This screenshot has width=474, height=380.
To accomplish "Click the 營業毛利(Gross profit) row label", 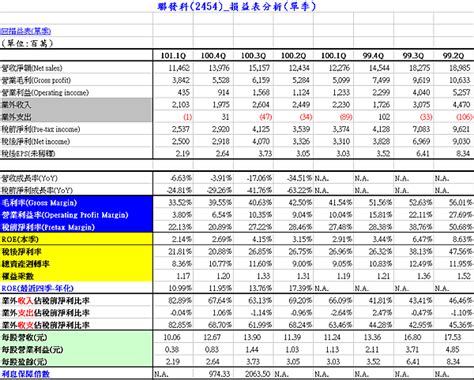I will pyautogui.click(x=36, y=80).
